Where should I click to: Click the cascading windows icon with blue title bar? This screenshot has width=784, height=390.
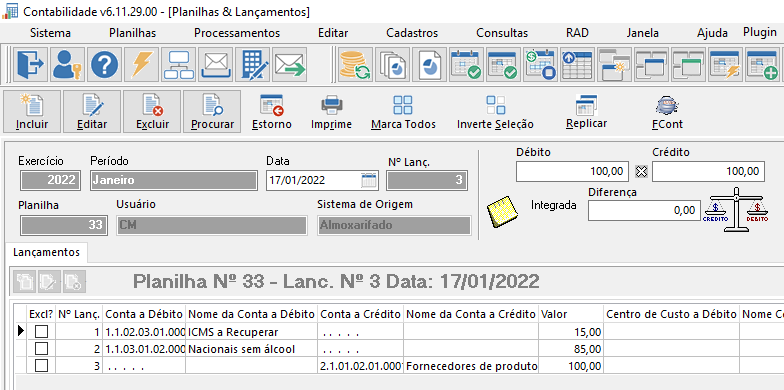tap(652, 64)
